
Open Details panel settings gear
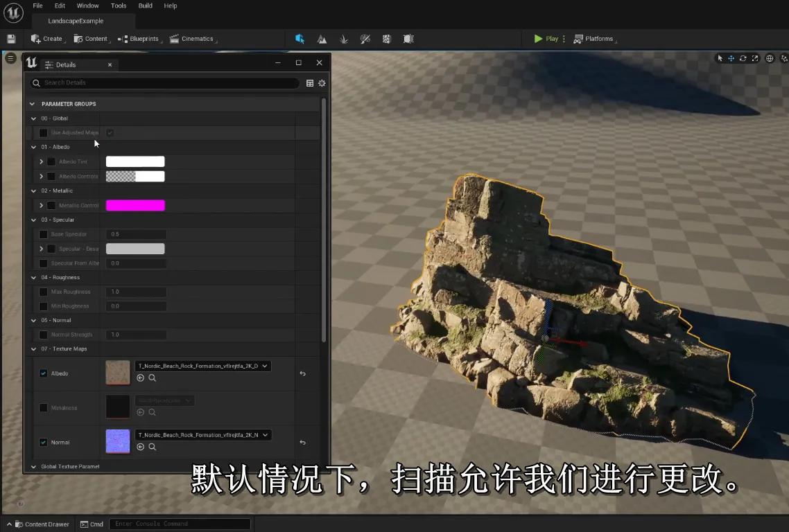(322, 83)
